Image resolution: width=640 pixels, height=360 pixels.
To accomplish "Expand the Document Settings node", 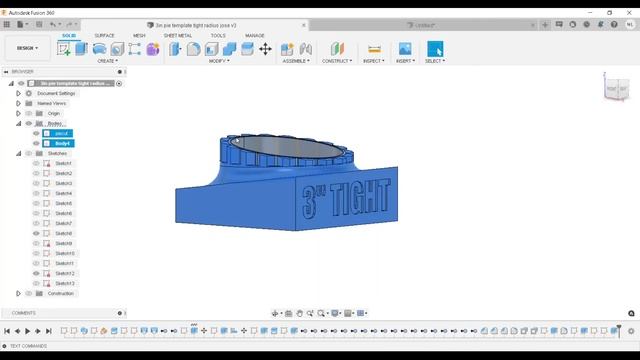I will (18, 93).
